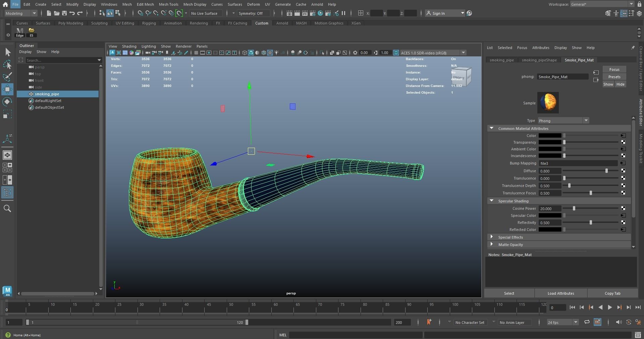This screenshot has height=339, width=644.
Task: Select the smoking_pipeShape attribute tab
Action: click(539, 60)
